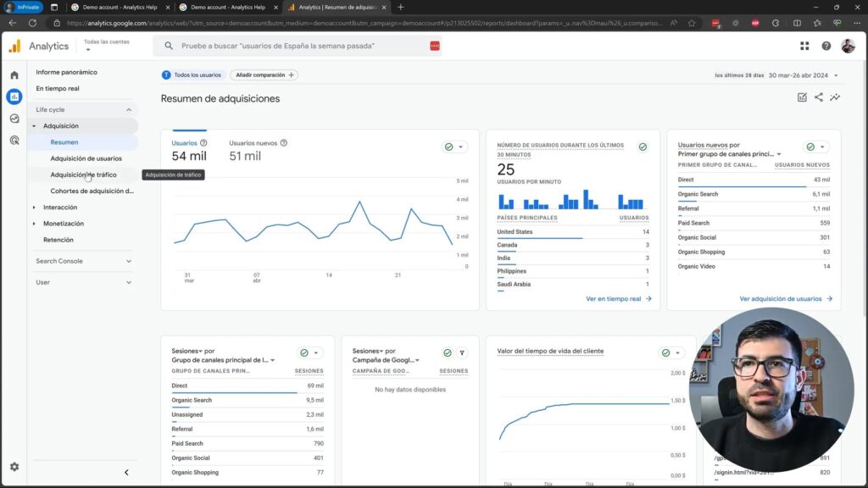Screen dimensions: 868x488
Task: Open En tiempo real report
Action: click(x=58, y=88)
